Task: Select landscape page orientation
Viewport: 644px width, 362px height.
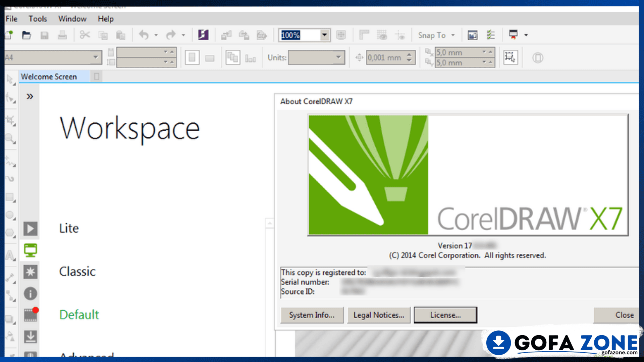Action: 210,58
